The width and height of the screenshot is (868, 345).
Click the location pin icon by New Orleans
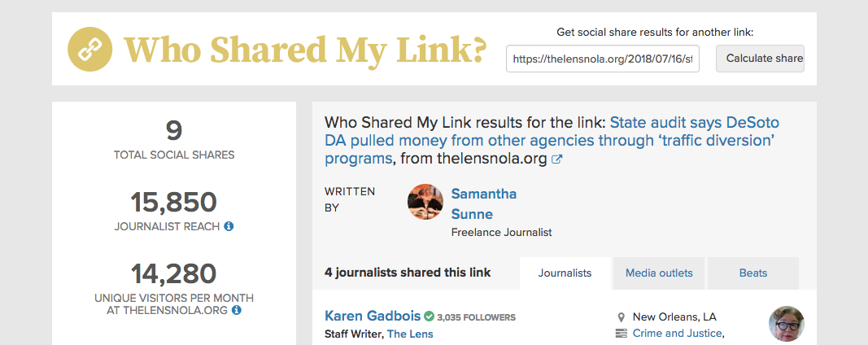click(622, 317)
